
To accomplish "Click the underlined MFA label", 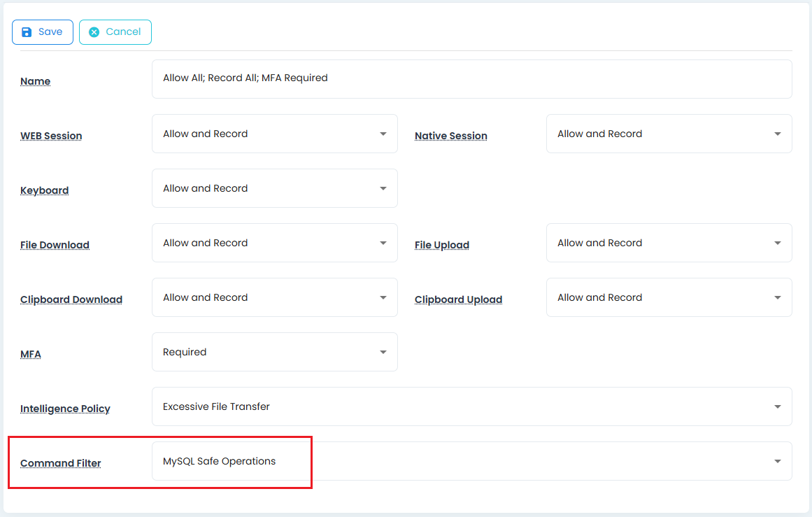I will [x=31, y=354].
